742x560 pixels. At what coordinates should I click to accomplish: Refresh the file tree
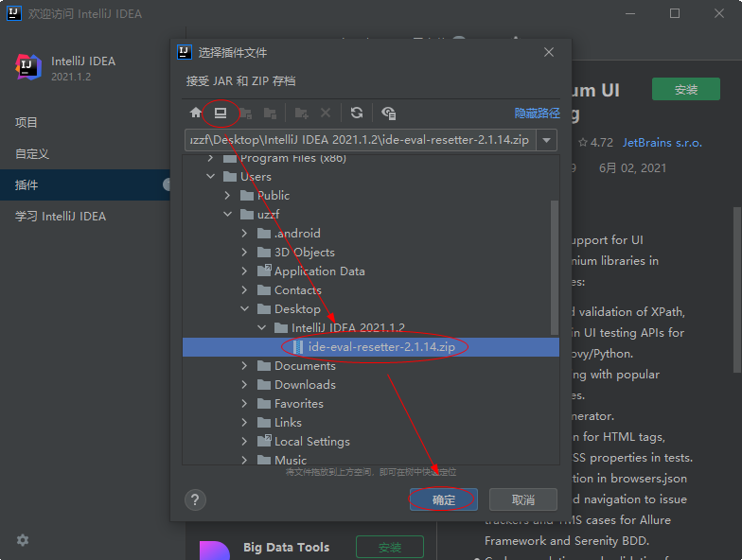357,113
